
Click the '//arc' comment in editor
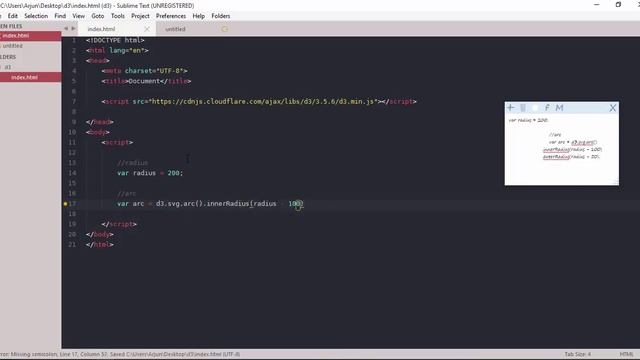pyautogui.click(x=127, y=193)
